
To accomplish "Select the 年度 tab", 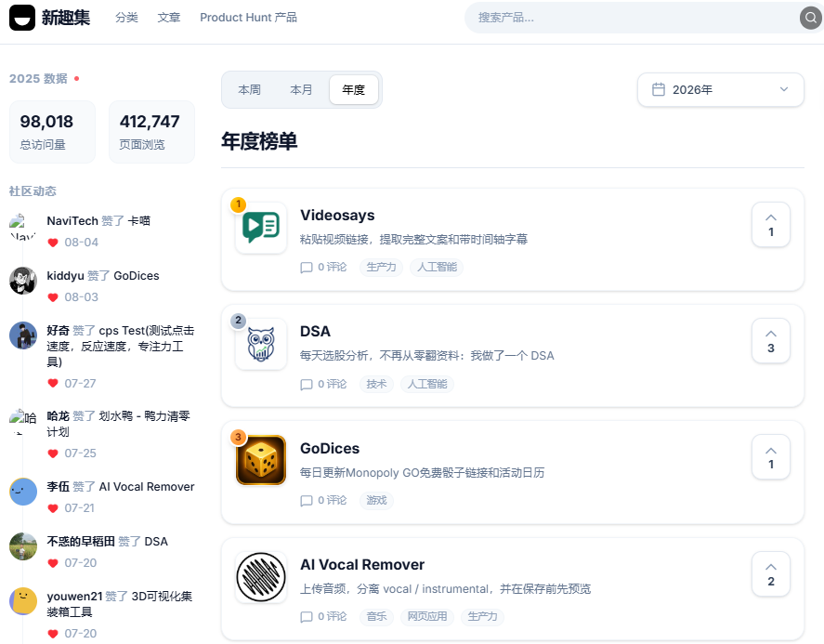I will coord(354,90).
